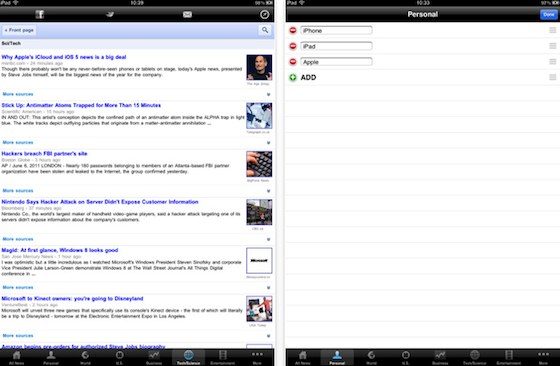560x366 pixels.
Task: Select Tech/Science tab, left screen
Action: click(189, 357)
